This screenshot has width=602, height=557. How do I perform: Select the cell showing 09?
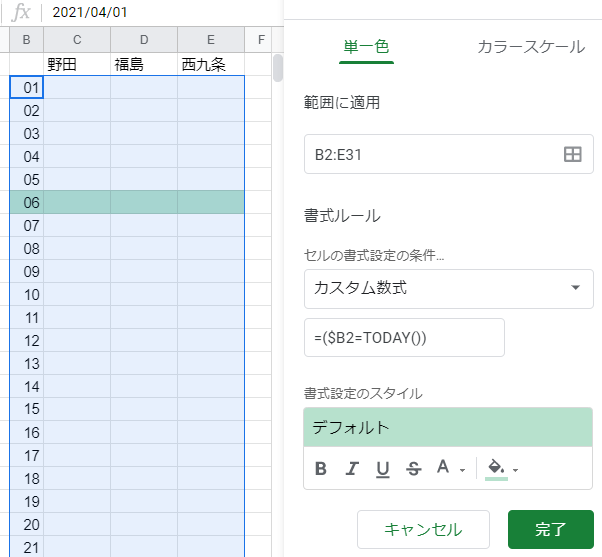[26, 271]
